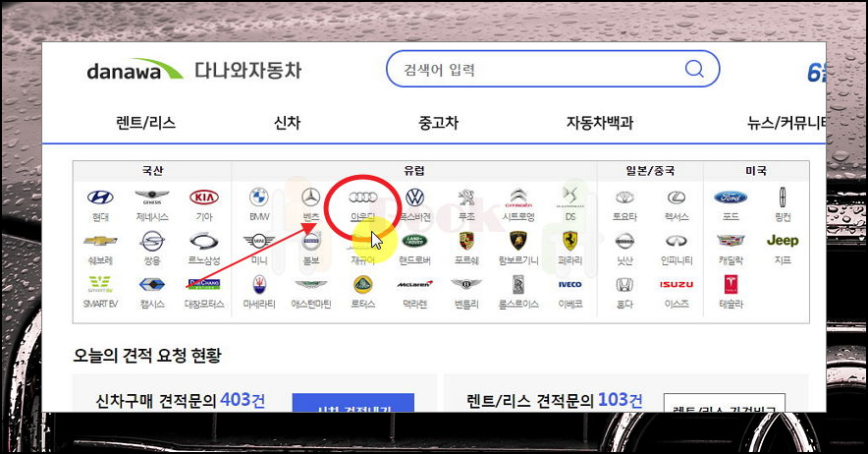Select the DaeChang Motors (대창모터스) logo
Viewport: 868px width, 454px height.
(203, 284)
